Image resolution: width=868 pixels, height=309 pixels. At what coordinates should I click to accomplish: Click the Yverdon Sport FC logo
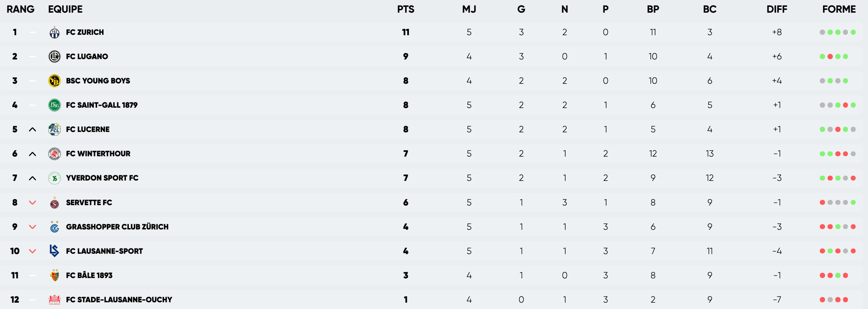pos(54,178)
